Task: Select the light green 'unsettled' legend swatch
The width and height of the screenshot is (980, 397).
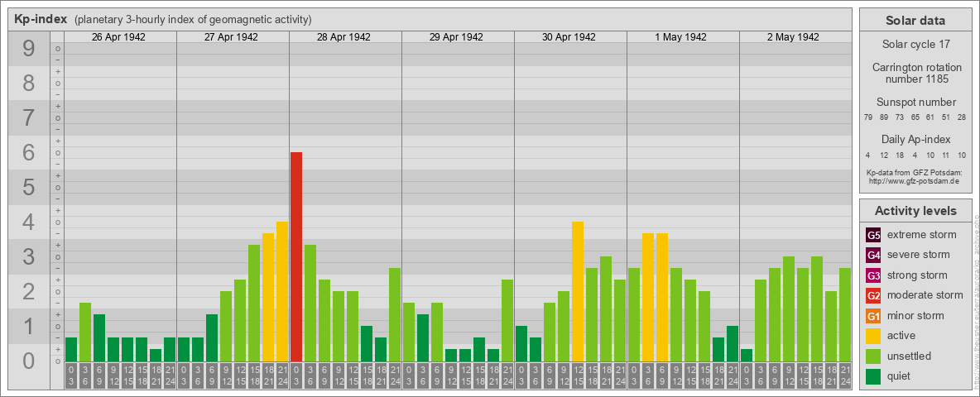Action: click(873, 356)
